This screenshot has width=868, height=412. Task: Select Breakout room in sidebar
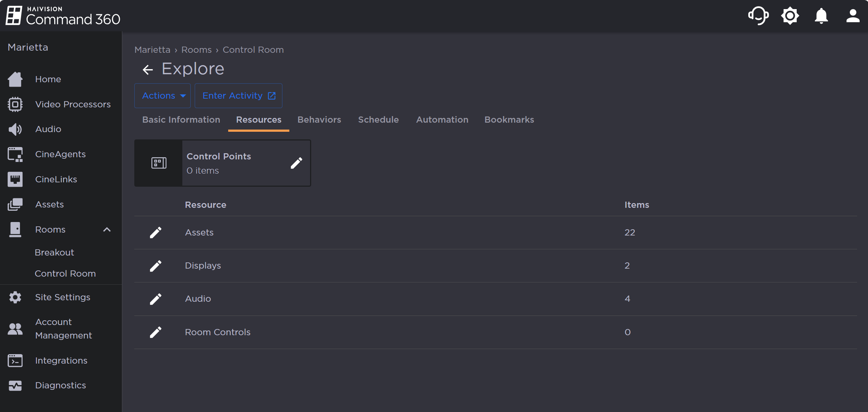pyautogui.click(x=54, y=253)
